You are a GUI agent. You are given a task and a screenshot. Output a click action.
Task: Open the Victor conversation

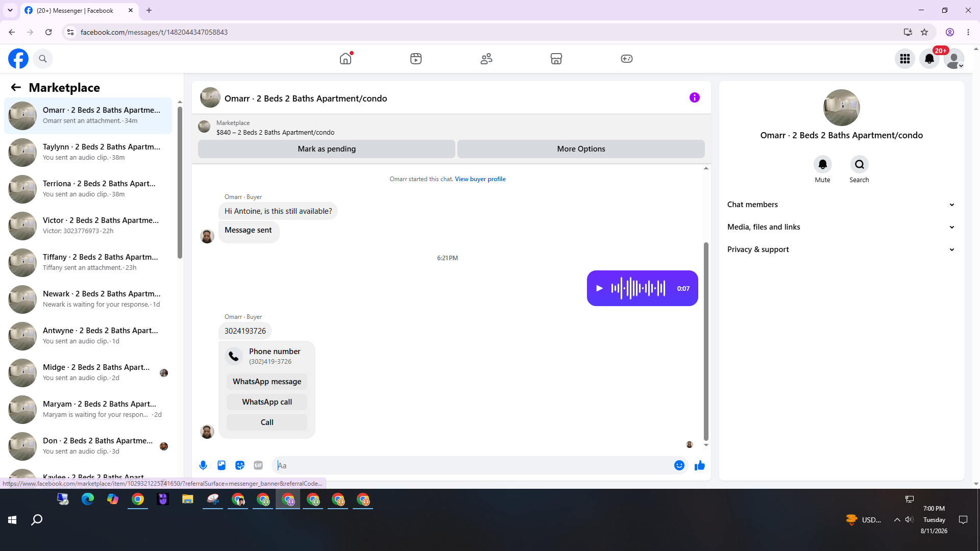point(88,226)
